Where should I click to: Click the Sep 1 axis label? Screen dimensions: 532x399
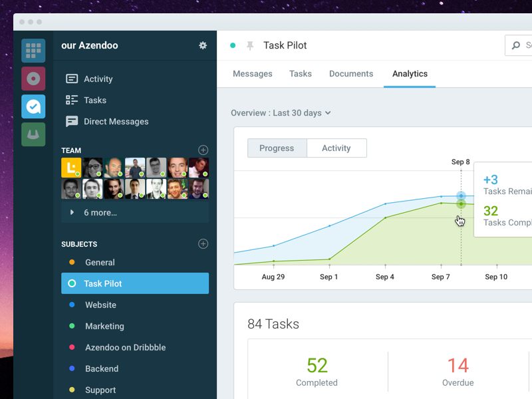329,277
